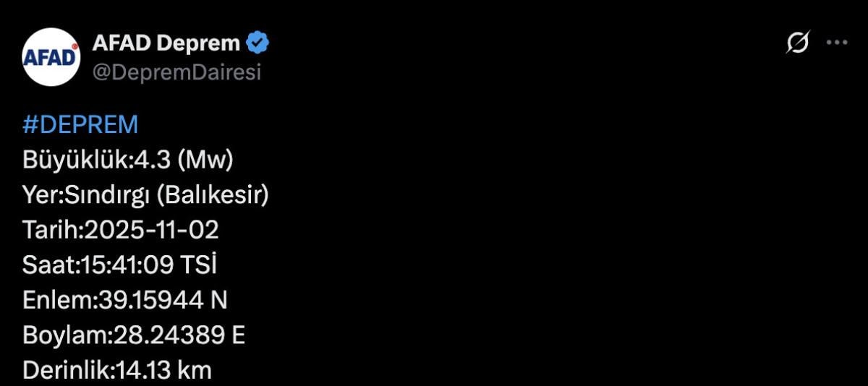Click the Derinlik label text

pyautogui.click(x=67, y=371)
